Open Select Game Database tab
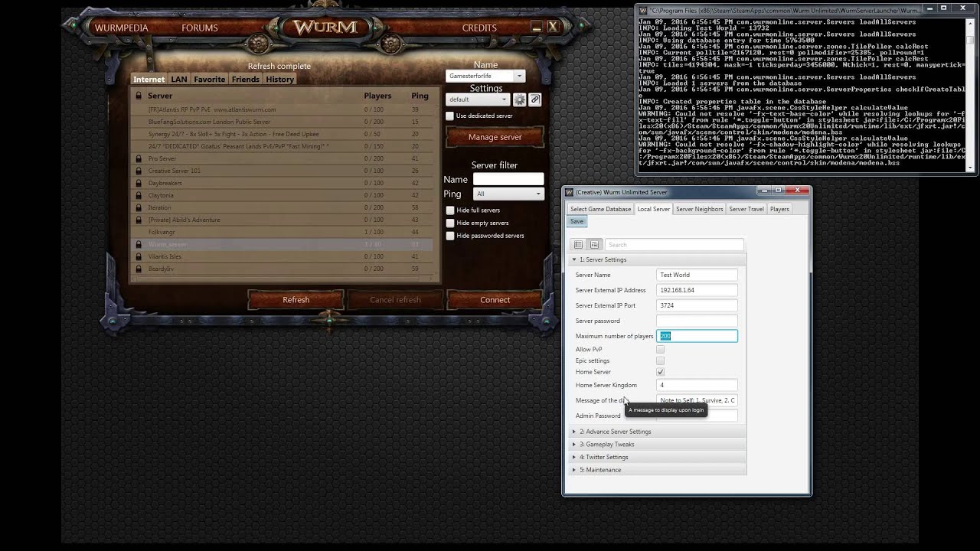The width and height of the screenshot is (980, 551). 601,209
